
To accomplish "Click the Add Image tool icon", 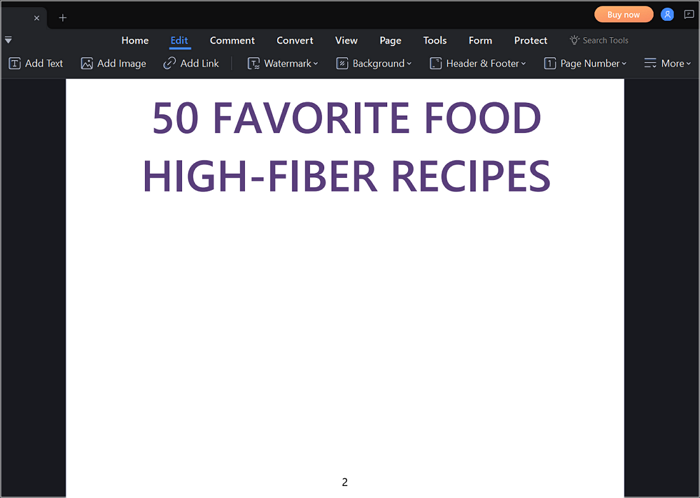I will click(87, 63).
